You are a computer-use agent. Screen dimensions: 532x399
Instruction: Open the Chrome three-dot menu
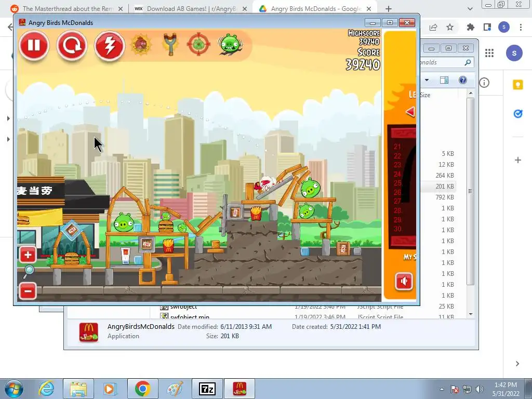(521, 27)
